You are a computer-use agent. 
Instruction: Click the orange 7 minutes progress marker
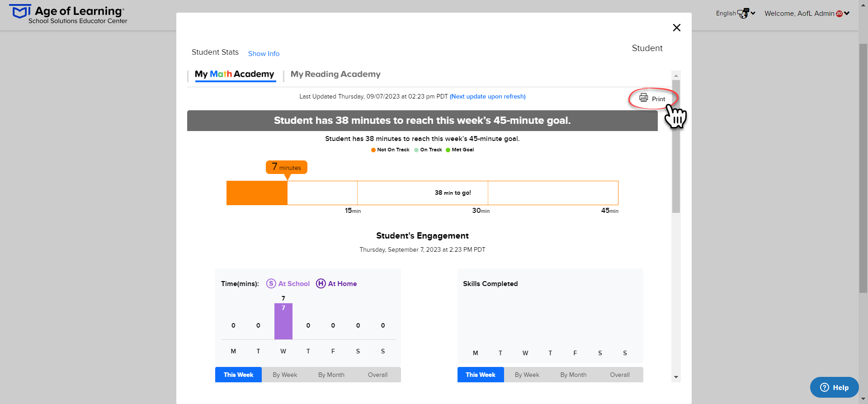[x=287, y=167]
